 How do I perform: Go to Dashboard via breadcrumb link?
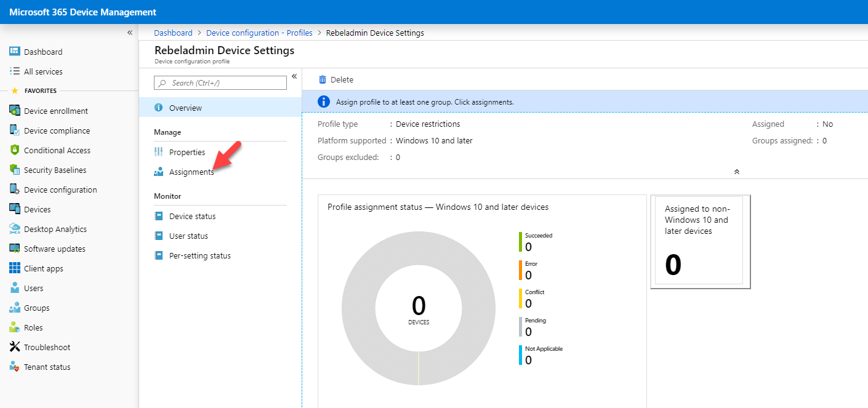click(x=173, y=33)
